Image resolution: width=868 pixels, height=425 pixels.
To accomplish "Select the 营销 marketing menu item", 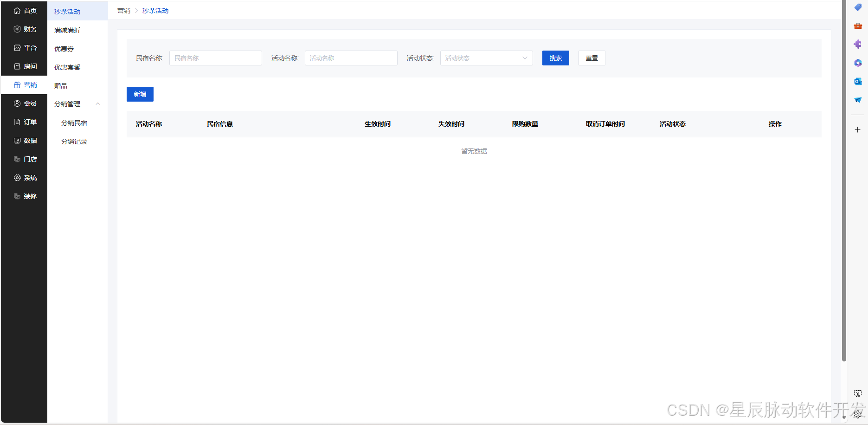I will pos(24,85).
